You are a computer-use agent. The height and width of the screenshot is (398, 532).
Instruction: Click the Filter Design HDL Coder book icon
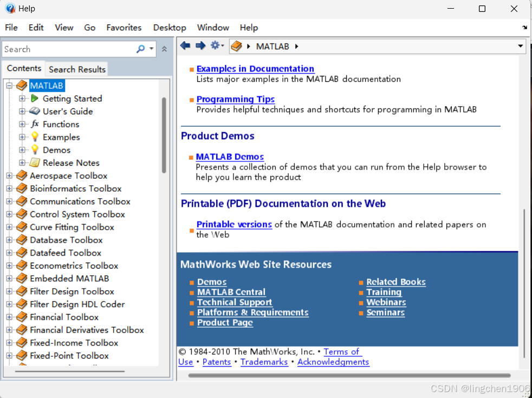pos(22,304)
